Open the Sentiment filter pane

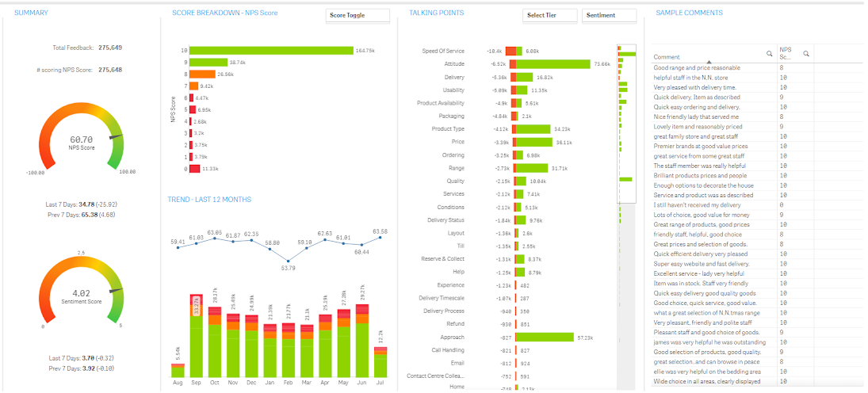(609, 16)
